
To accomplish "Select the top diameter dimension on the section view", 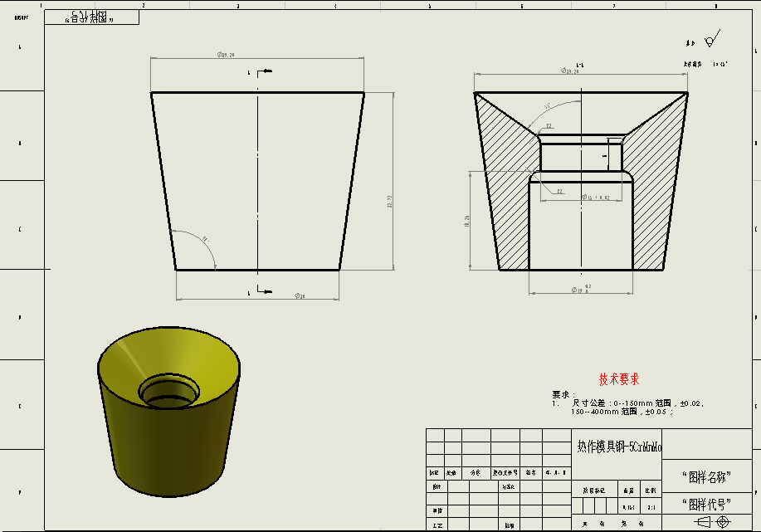I will tap(570, 71).
